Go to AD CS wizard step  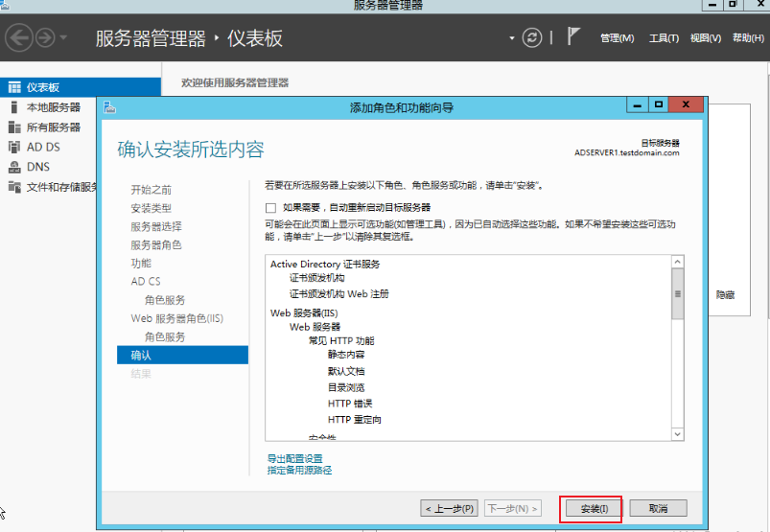tap(146, 281)
